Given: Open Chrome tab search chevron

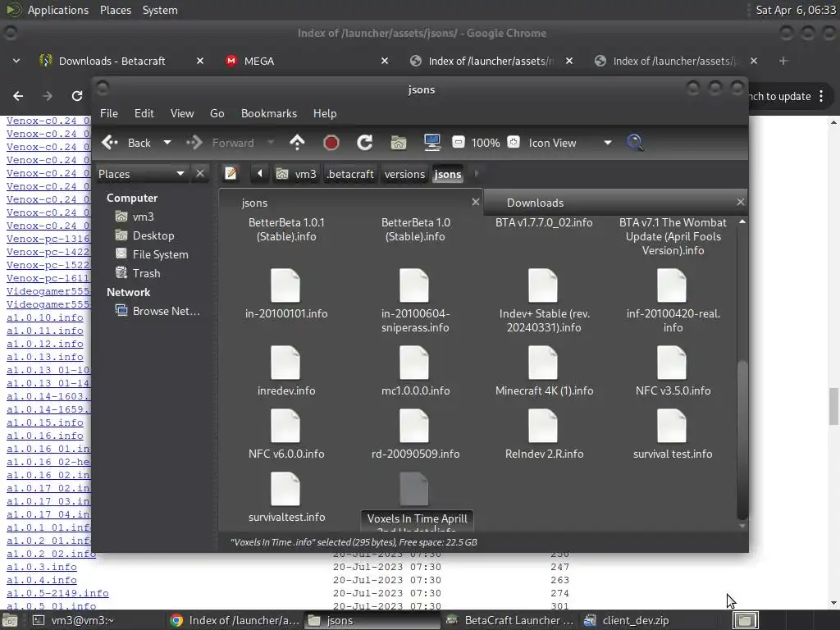Looking at the screenshot, I should pyautogui.click(x=16, y=61).
